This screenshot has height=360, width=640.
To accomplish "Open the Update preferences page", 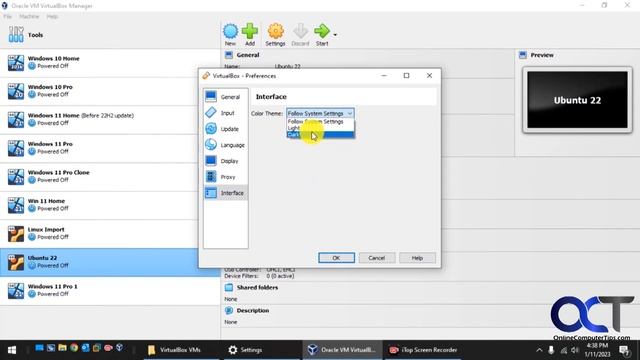I will click(226, 129).
